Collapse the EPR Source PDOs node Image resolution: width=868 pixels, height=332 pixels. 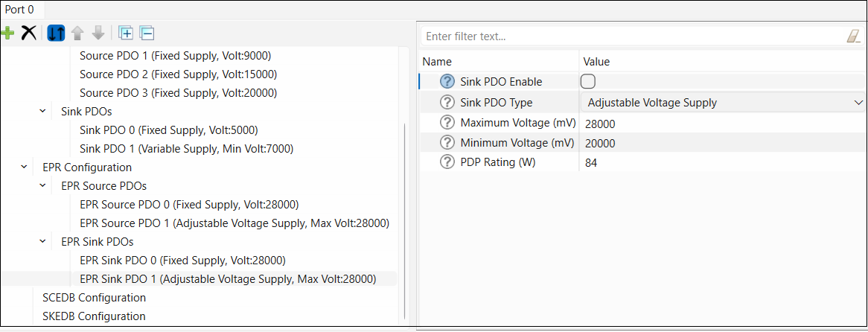(x=43, y=186)
